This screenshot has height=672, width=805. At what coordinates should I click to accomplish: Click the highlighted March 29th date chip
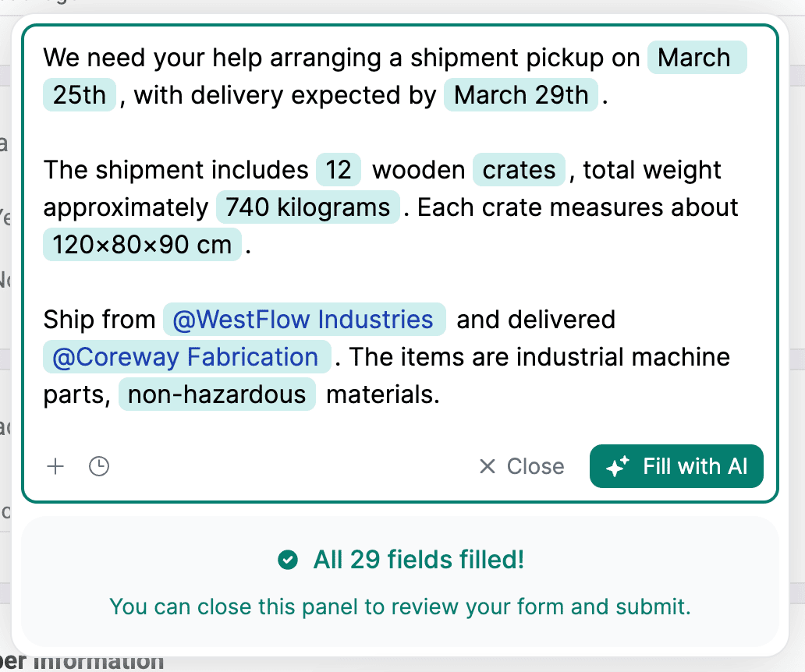521,95
